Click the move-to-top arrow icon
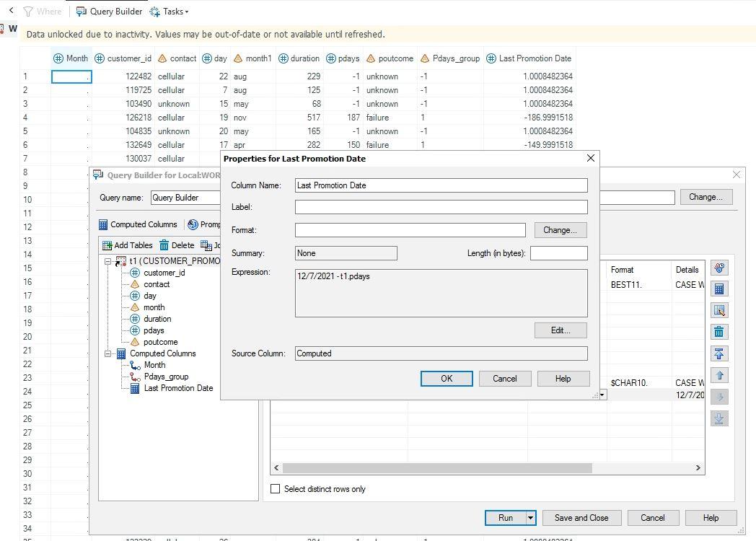The width and height of the screenshot is (756, 541). pos(719,353)
